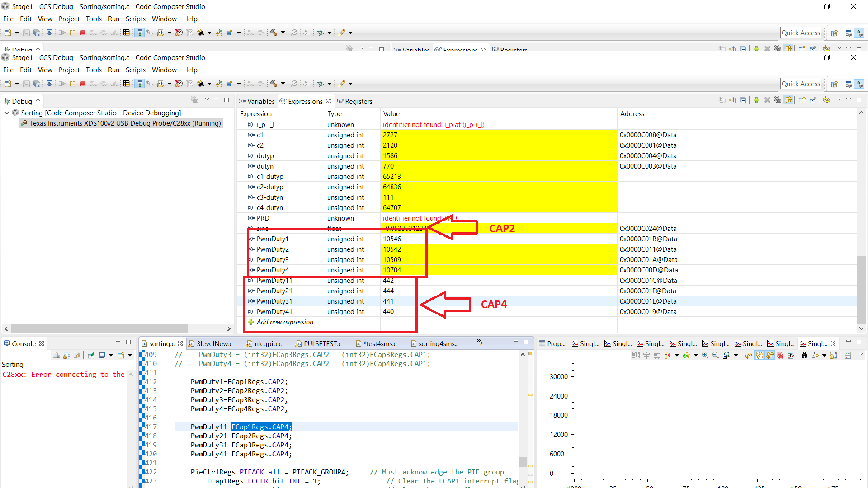868x488 pixels.
Task: Click the Quick Access search field
Action: tap(801, 84)
